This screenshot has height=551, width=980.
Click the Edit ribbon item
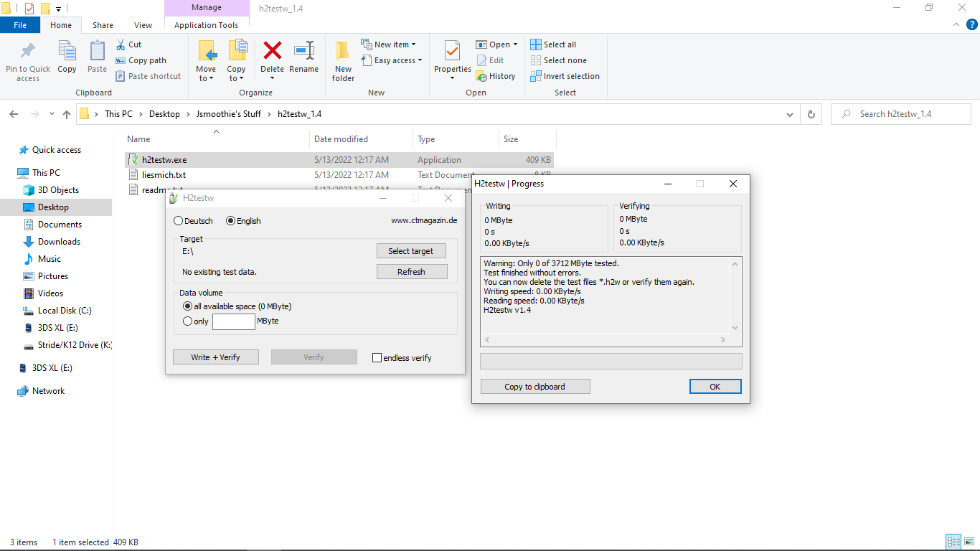click(x=490, y=60)
